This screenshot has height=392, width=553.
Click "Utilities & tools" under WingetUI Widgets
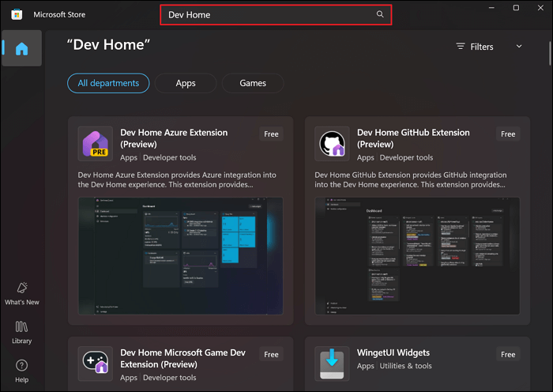(405, 366)
